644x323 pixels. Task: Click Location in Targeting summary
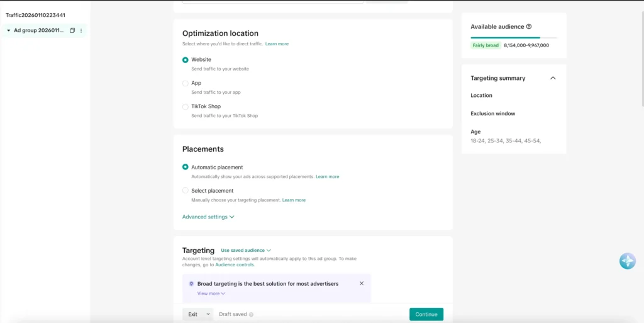pos(481,95)
